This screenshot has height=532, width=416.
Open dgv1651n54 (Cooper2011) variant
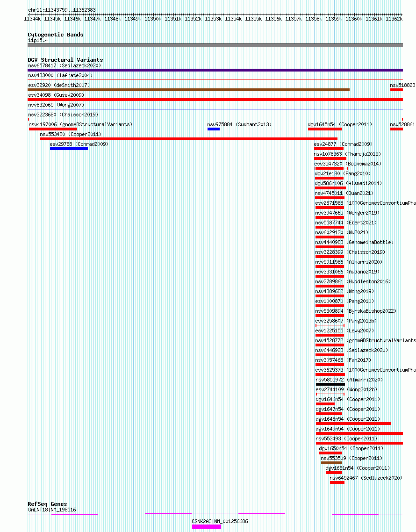point(358,469)
